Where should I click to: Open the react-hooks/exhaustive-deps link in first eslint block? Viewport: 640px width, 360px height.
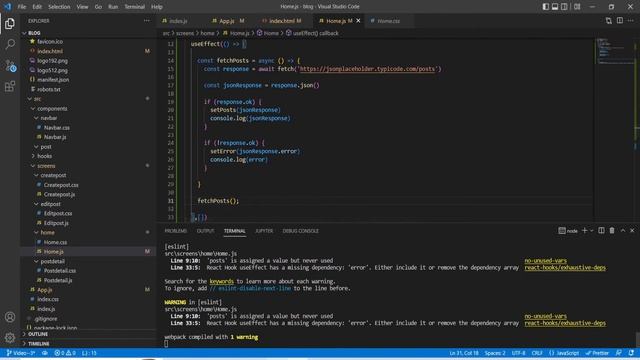[x=565, y=268]
